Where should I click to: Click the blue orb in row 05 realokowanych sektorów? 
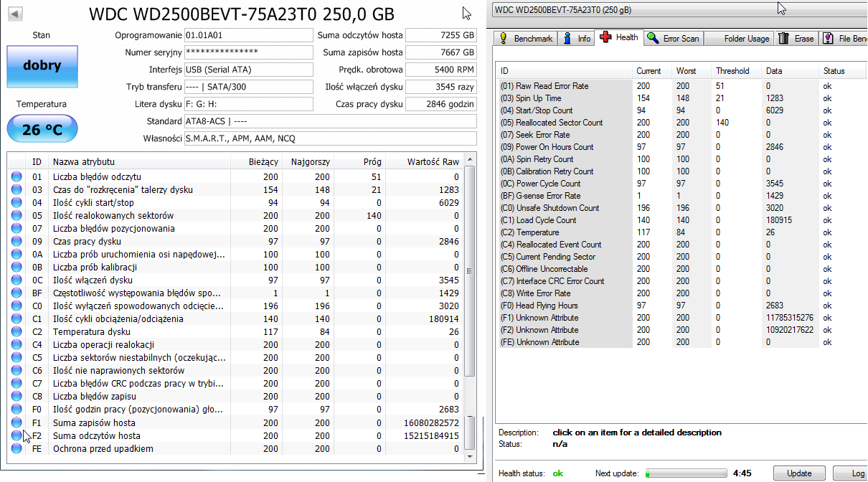16,215
